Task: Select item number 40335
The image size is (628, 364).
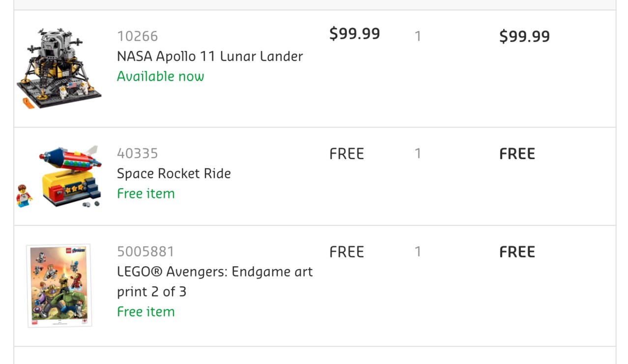Action: tap(138, 154)
